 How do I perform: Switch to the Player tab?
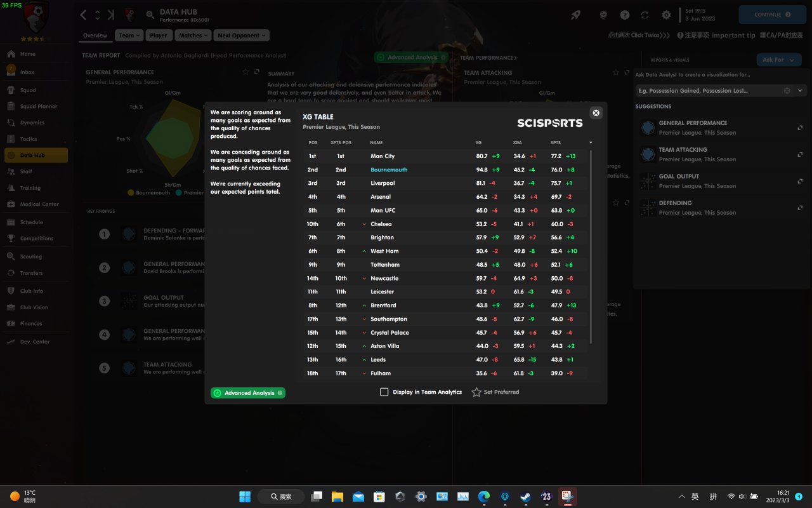pos(159,36)
